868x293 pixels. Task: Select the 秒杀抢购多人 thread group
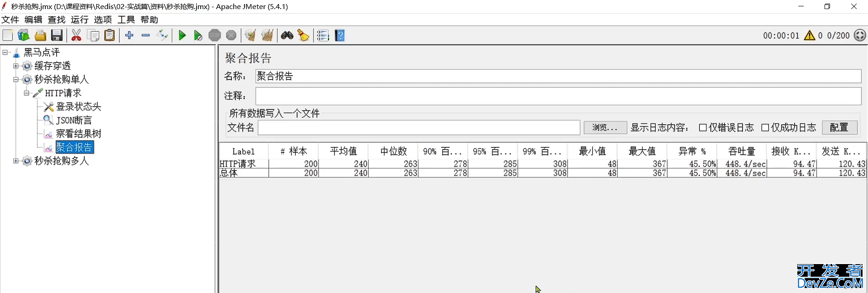click(62, 161)
